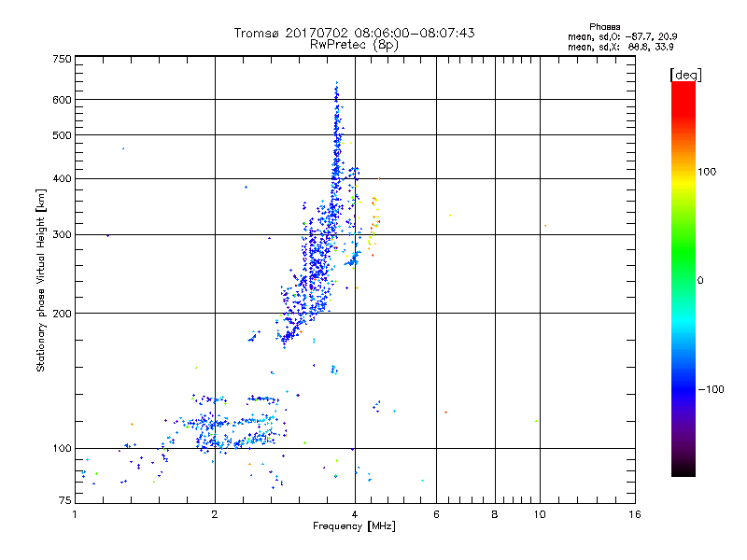Click the 'Phases' header text
The image size is (747, 560).
604,27
